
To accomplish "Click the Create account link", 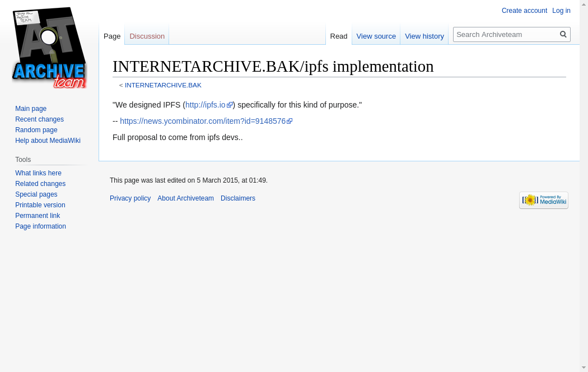I will click(524, 11).
